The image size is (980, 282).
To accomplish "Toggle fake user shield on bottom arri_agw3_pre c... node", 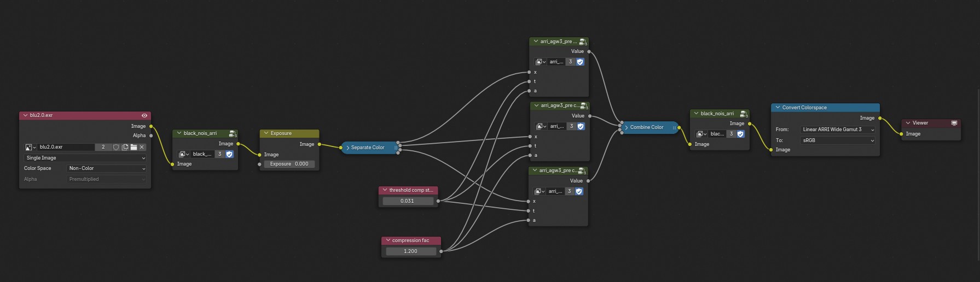I will click(x=579, y=191).
